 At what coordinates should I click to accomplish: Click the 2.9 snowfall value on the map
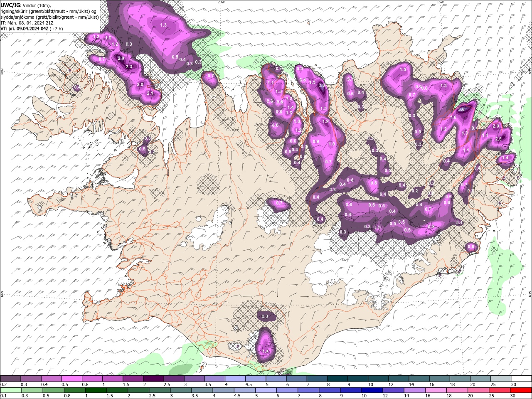click(121, 59)
